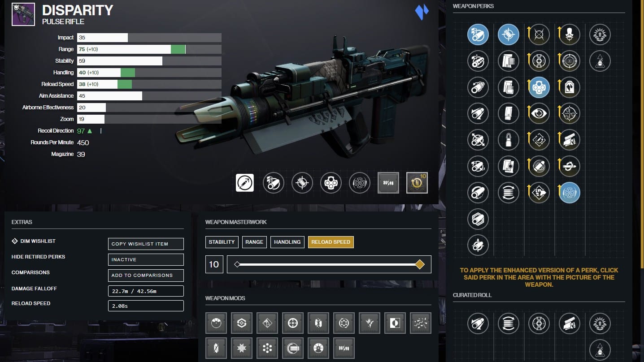Click the masterwork slider left end marker
Screen dimensions: 644x362
tap(237, 264)
